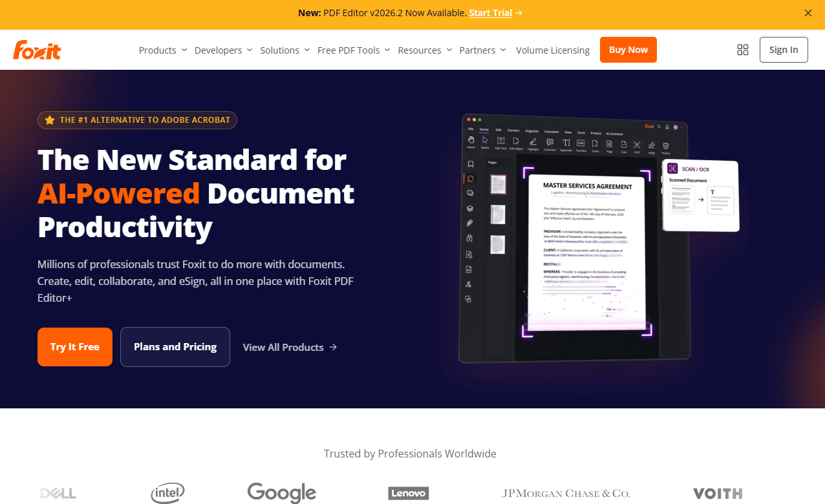825x504 pixels.
Task: Follow the View All Products link
Action: coord(290,347)
